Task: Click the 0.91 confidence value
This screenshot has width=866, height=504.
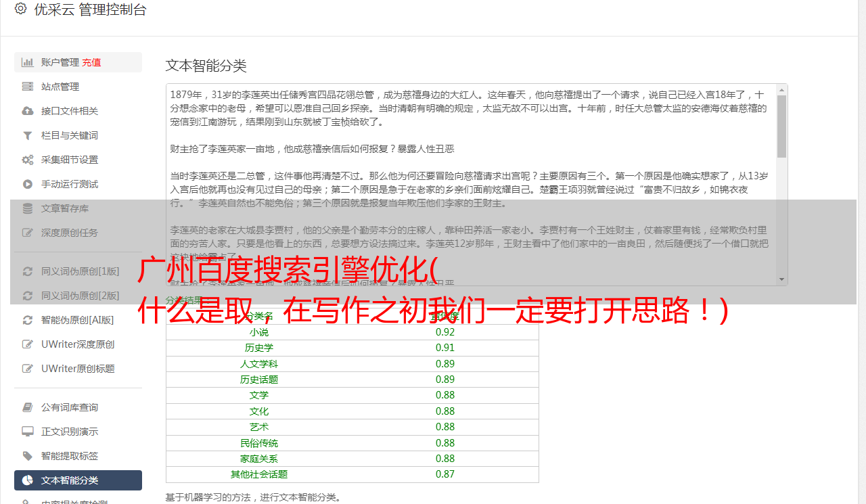Action: 445,348
